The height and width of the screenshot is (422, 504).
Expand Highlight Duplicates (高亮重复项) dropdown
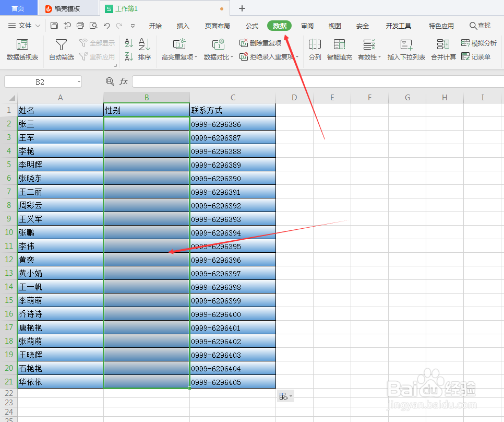pyautogui.click(x=196, y=57)
